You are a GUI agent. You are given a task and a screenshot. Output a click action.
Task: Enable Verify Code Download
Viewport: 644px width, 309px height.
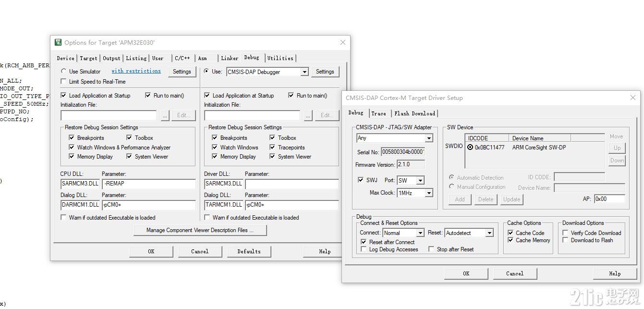(x=566, y=233)
